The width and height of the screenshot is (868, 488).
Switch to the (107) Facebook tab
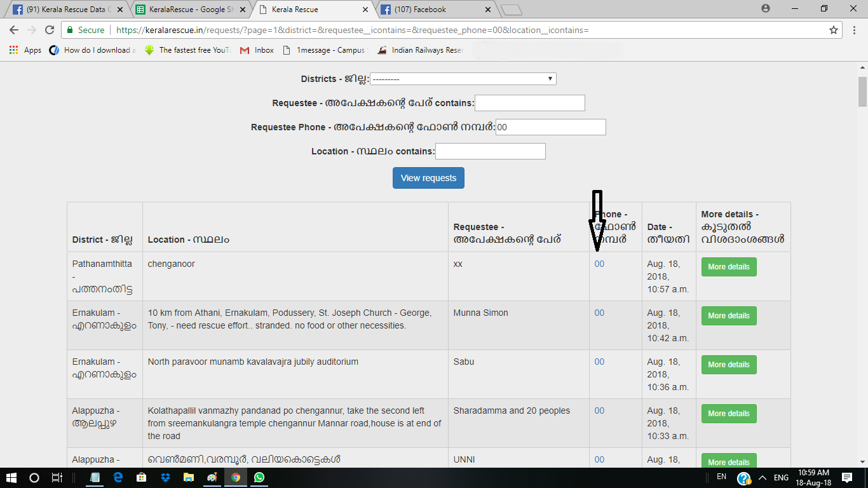pyautogui.click(x=435, y=10)
